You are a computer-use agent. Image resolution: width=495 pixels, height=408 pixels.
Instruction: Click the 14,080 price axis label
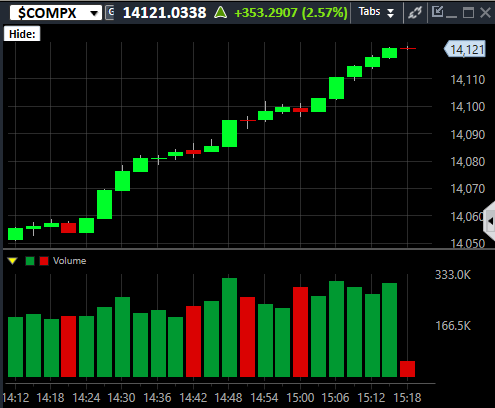coord(467,162)
